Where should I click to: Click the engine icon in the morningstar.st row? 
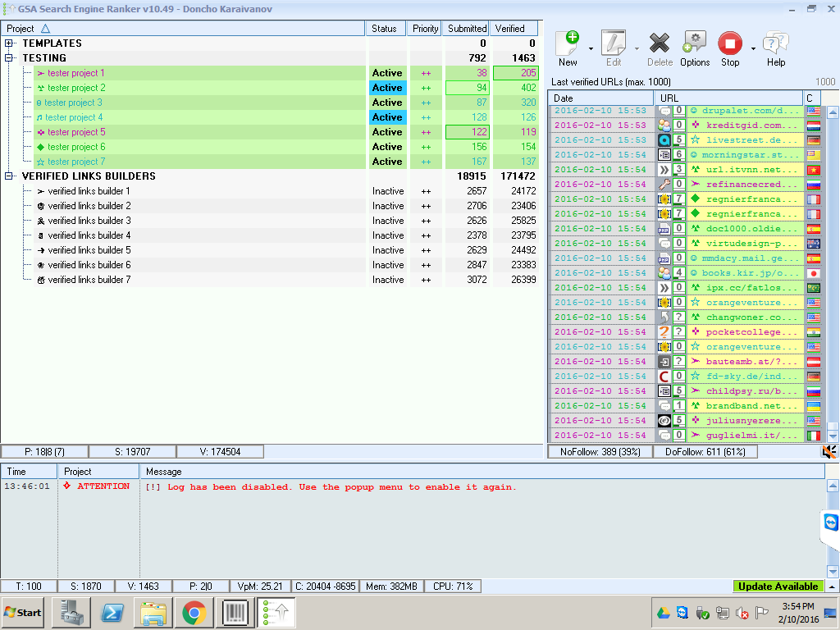664,155
